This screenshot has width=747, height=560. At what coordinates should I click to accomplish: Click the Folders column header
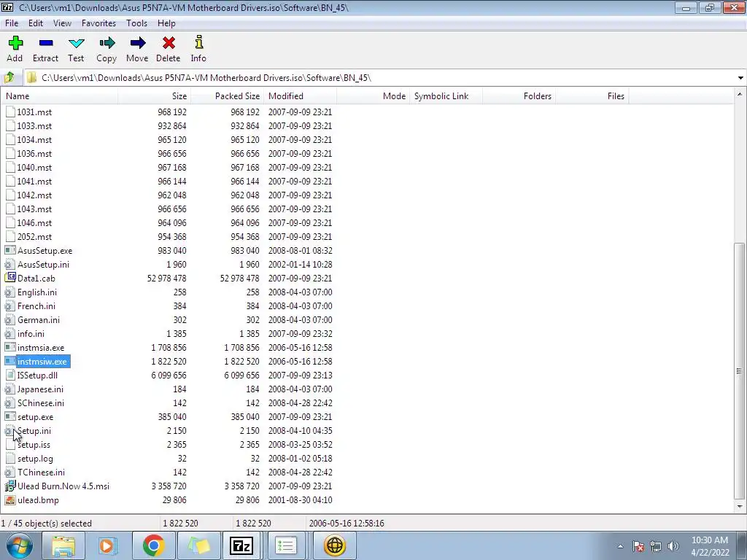click(519, 96)
